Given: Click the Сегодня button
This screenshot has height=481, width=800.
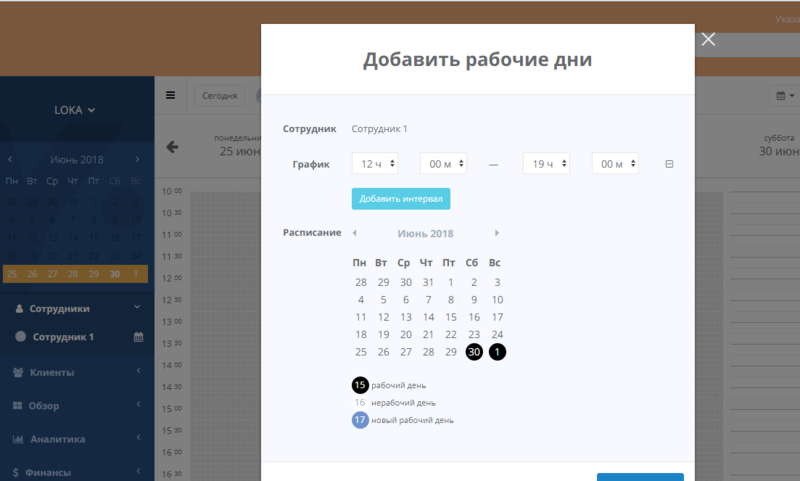Looking at the screenshot, I should pos(219,96).
